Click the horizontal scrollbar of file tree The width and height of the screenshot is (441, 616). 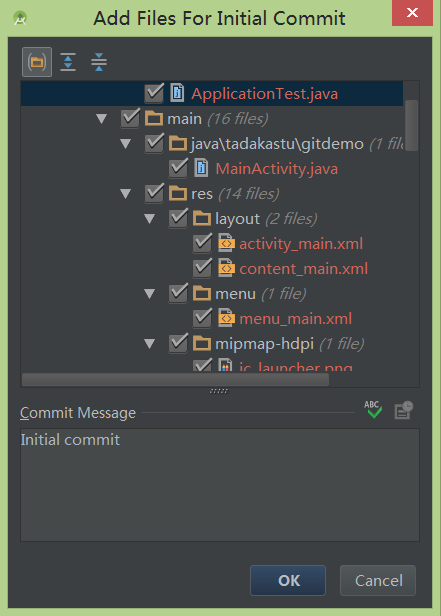tap(175, 380)
